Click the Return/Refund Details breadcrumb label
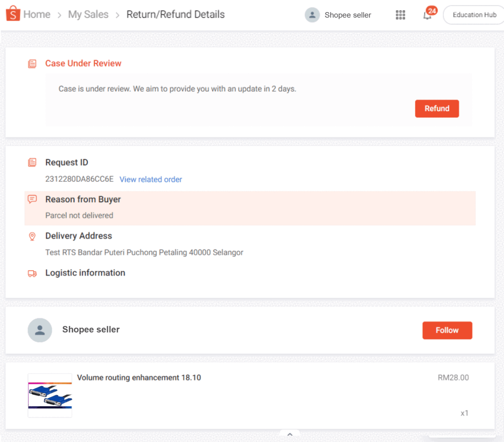Image resolution: width=504 pixels, height=442 pixels. 176,14
